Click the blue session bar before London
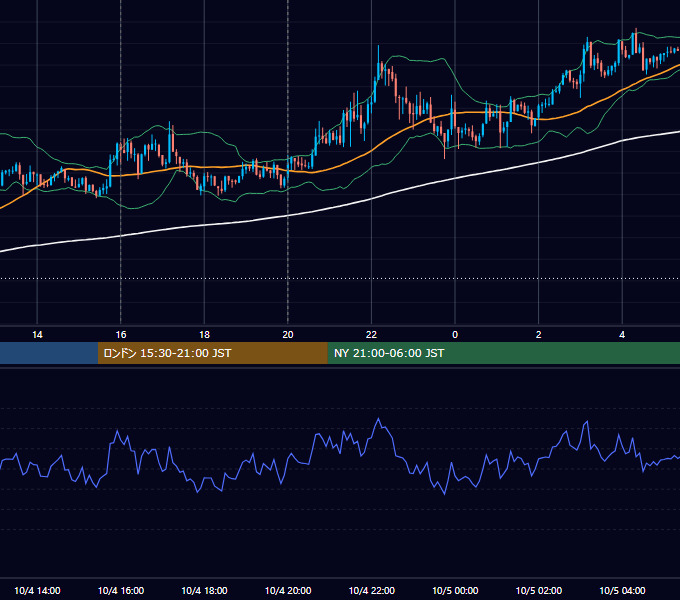 coord(49,353)
